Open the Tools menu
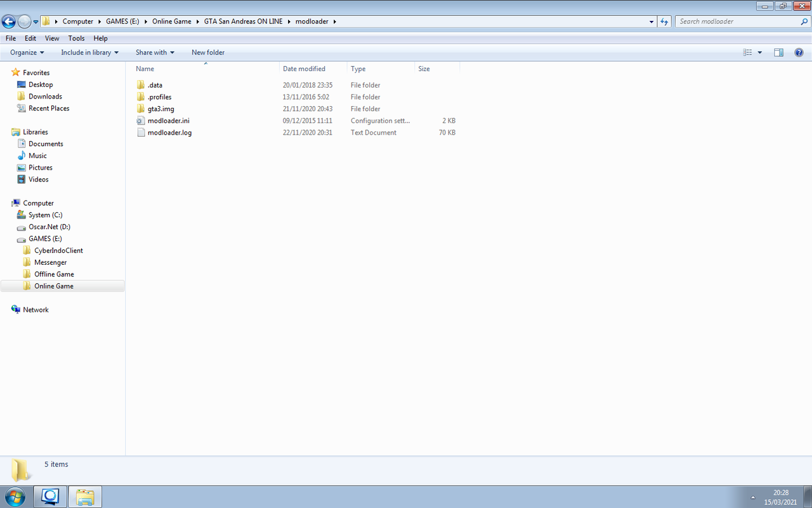The height and width of the screenshot is (508, 812). point(76,38)
